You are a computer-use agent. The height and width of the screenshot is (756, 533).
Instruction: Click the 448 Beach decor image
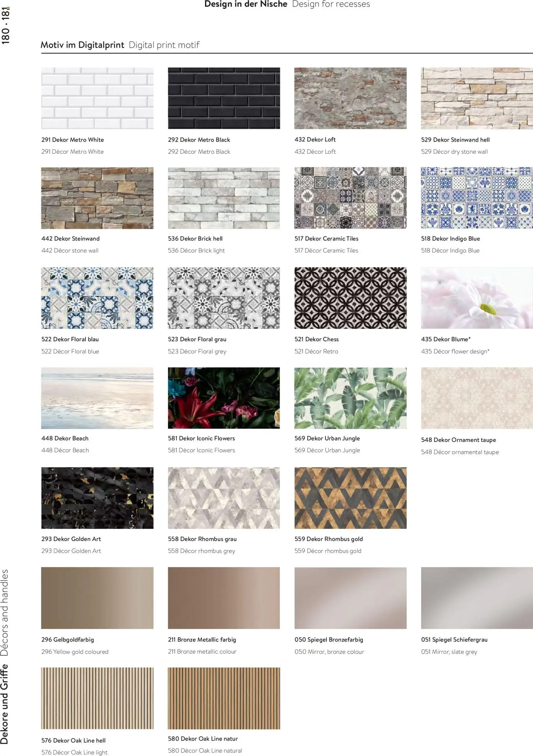tap(97, 398)
